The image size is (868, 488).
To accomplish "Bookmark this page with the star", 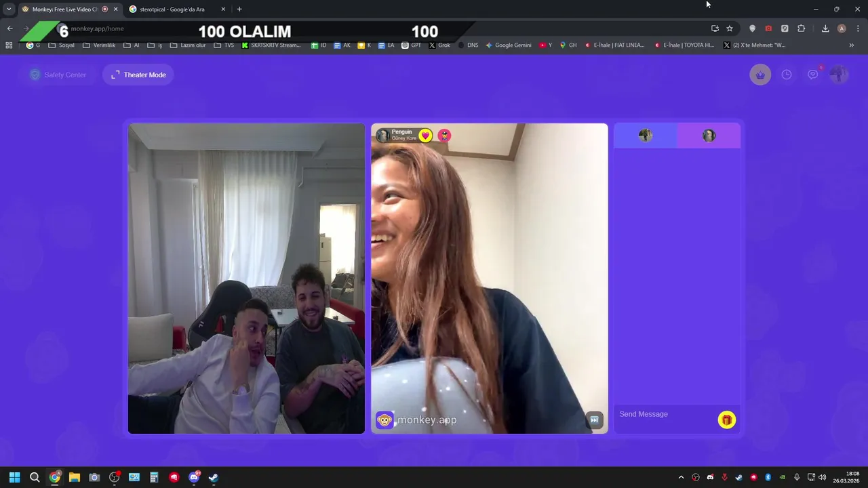I will click(730, 28).
